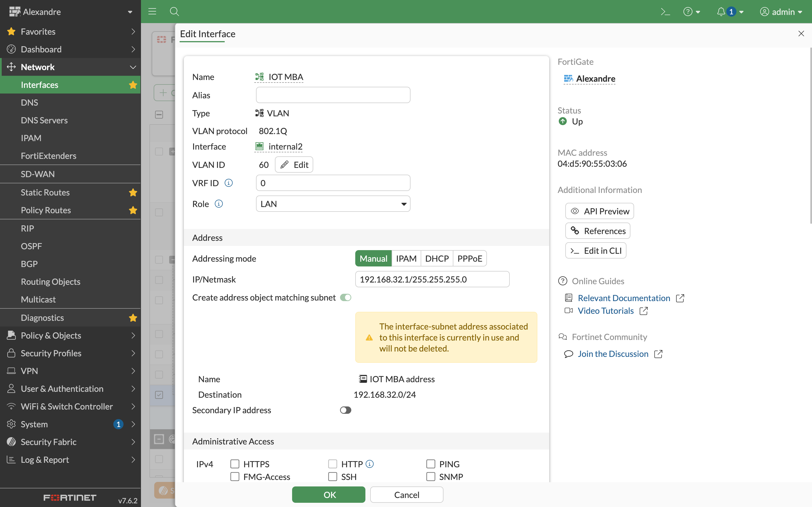812x507 pixels.
Task: Open the Relevant Documentation link
Action: point(624,298)
